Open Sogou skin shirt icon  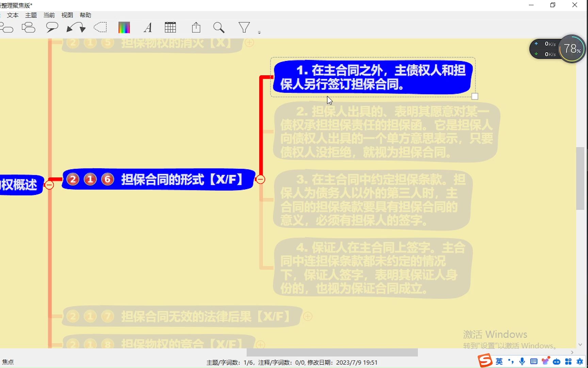pyautogui.click(x=545, y=361)
